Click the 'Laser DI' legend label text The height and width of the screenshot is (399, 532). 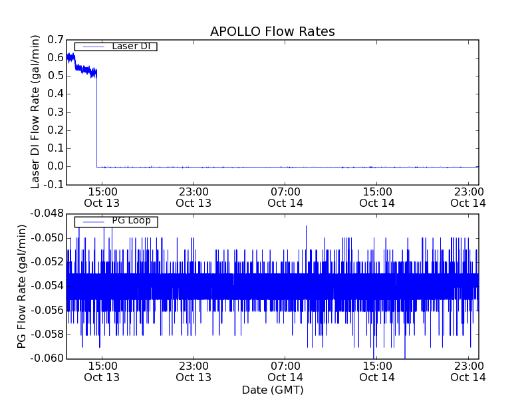[131, 46]
